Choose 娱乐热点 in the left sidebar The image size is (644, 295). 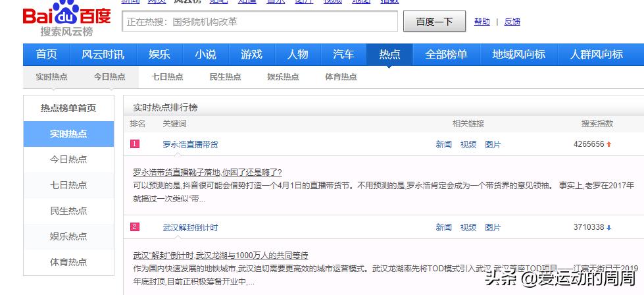(x=68, y=236)
